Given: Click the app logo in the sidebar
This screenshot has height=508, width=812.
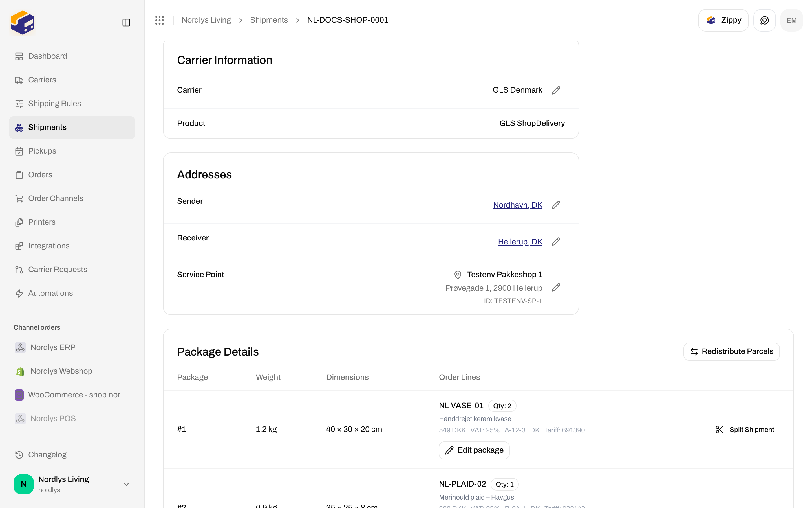Looking at the screenshot, I should coord(23,23).
